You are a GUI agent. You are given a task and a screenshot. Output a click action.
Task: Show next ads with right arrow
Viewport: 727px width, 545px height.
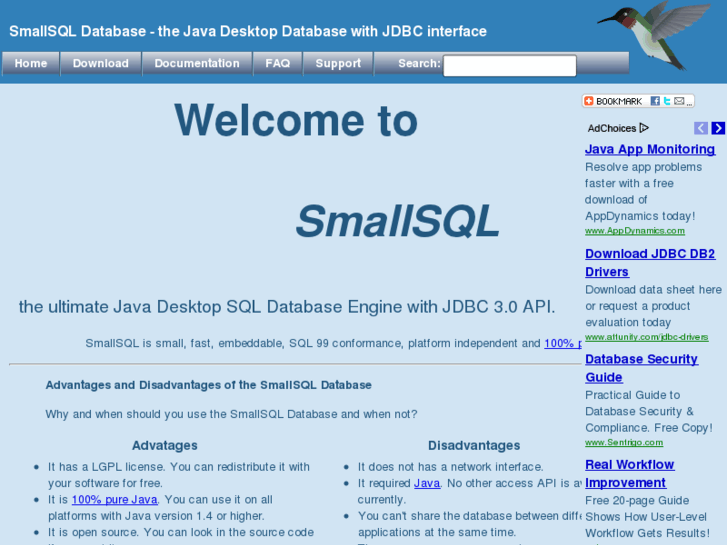click(x=718, y=128)
